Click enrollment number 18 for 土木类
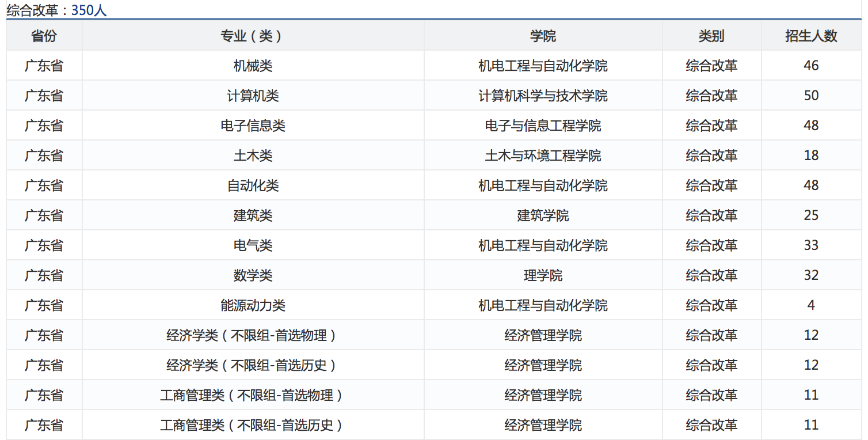The image size is (868, 440). (811, 155)
